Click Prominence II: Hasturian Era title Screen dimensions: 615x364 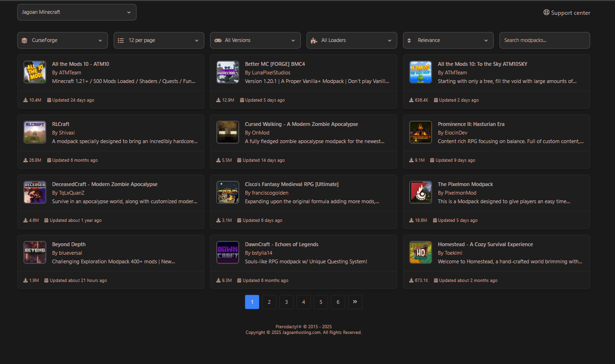point(471,124)
